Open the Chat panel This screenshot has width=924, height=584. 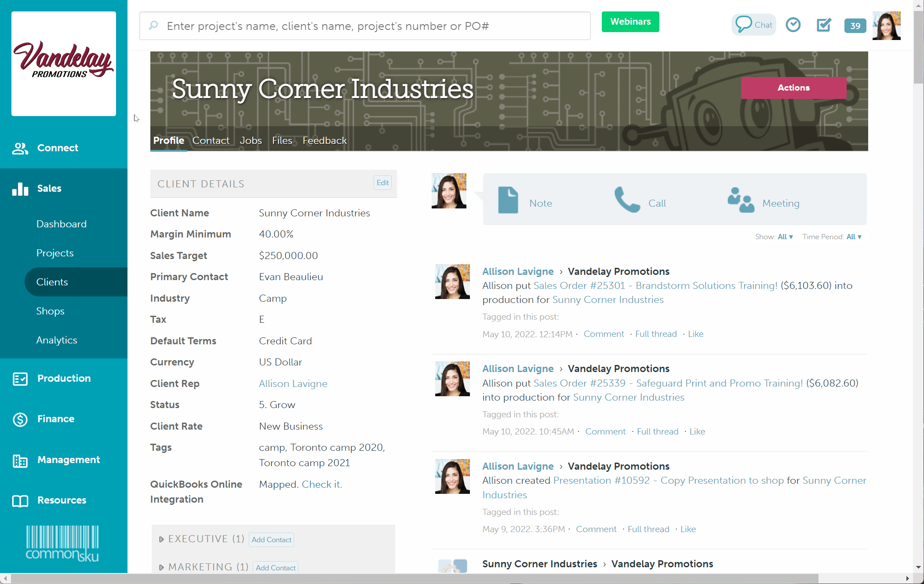753,25
